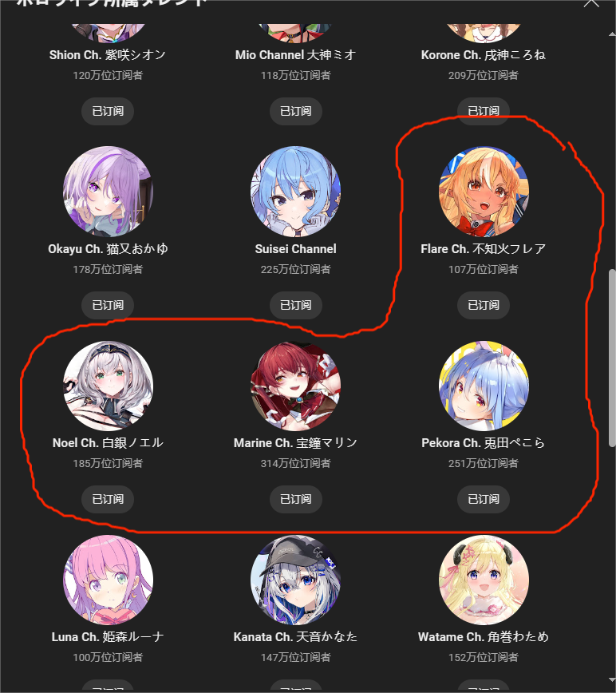
Task: Close the channel list dialog
Action: point(590,2)
